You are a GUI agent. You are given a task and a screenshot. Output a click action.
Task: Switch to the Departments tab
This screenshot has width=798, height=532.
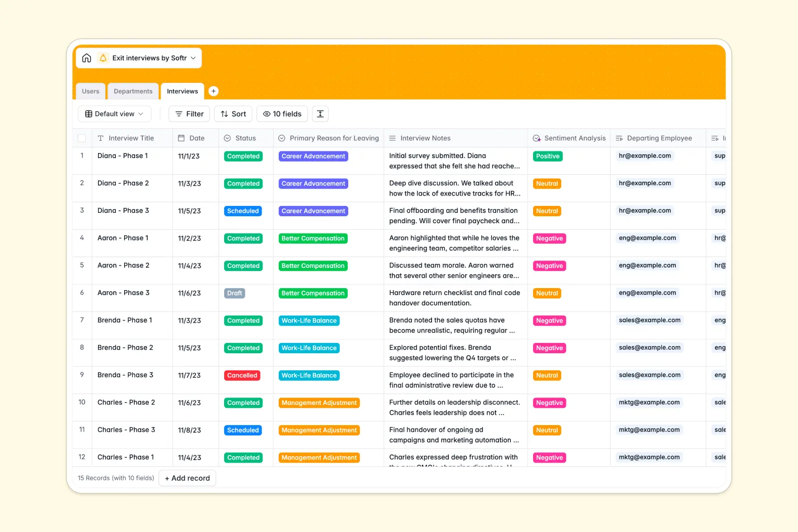[133, 91]
